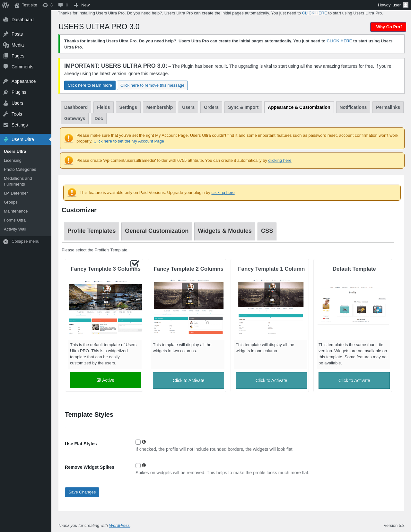Click the Save Changes button
Viewport: 411px width, 532px height.
pyautogui.click(x=82, y=492)
